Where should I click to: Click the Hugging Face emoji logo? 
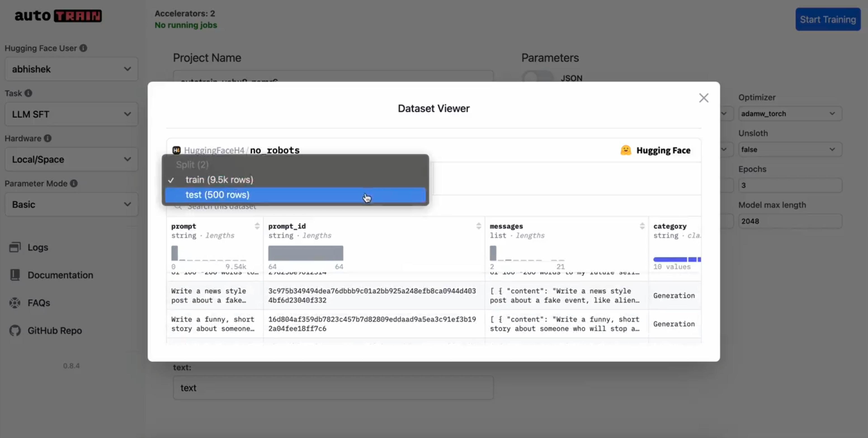pos(625,150)
